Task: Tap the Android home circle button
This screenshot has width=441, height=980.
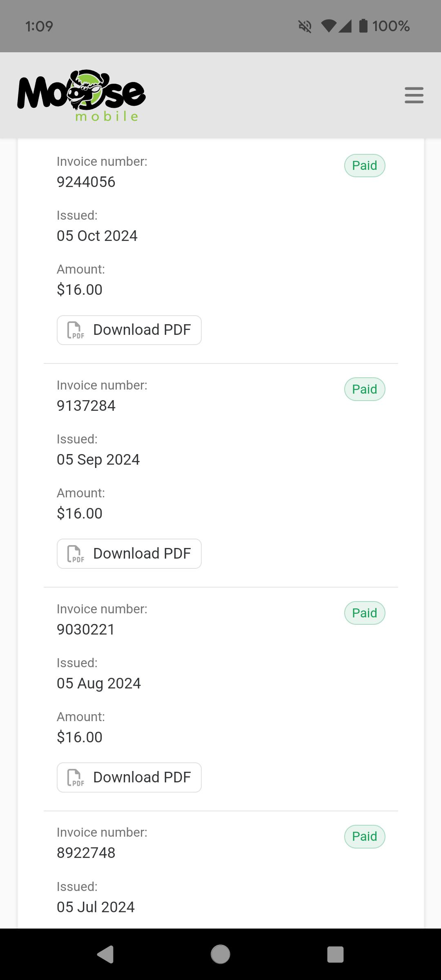Action: coord(220,954)
